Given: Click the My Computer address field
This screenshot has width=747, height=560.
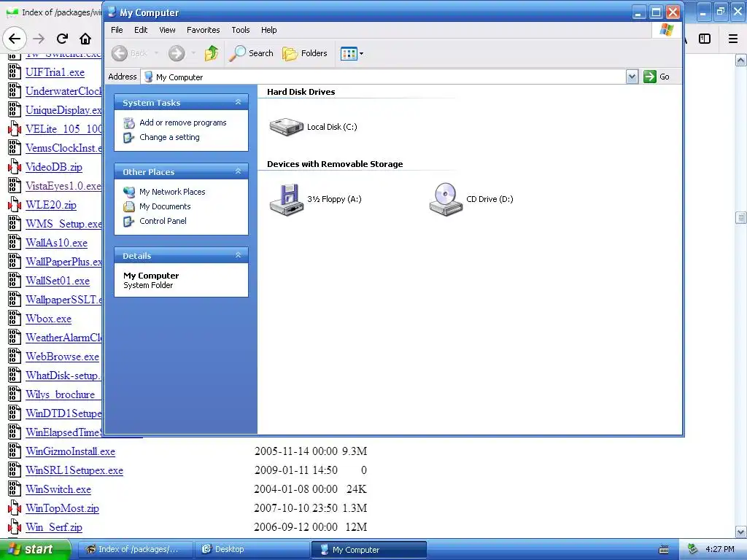Looking at the screenshot, I should (x=384, y=77).
